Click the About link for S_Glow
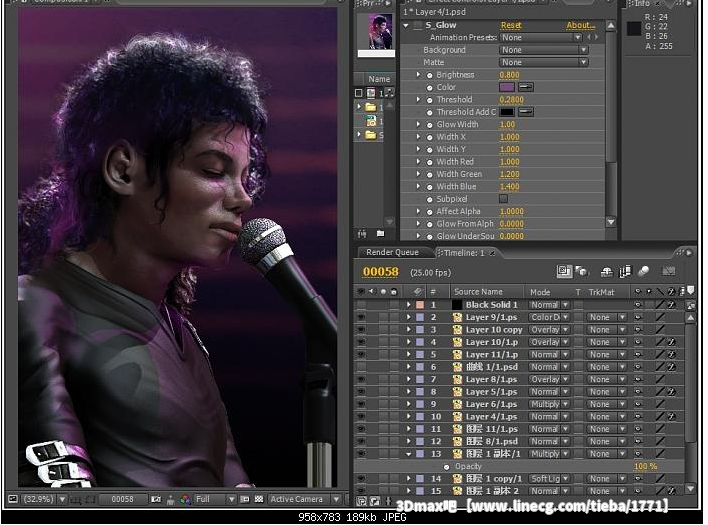The width and height of the screenshot is (708, 525). pyautogui.click(x=581, y=25)
